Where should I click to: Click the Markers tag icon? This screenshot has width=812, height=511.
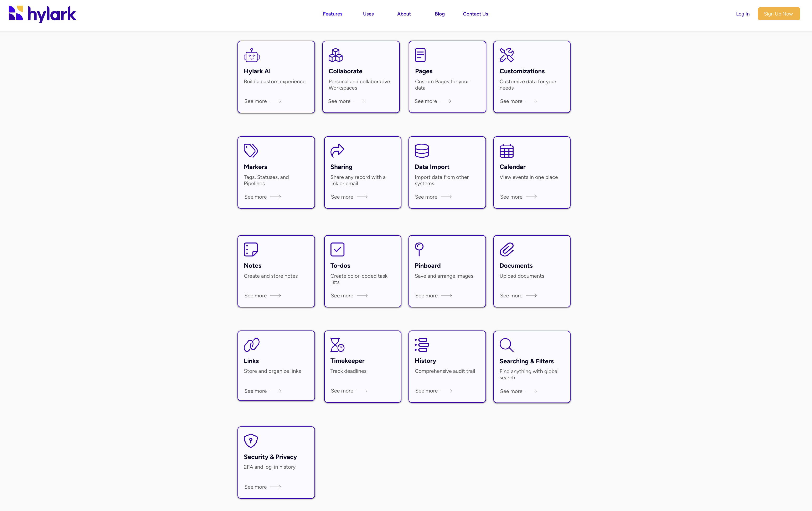coord(251,151)
